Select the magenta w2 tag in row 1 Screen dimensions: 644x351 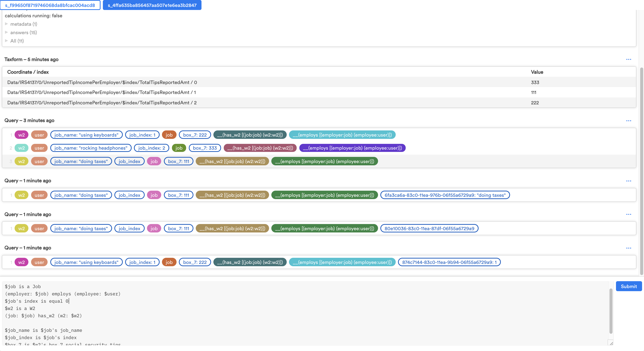click(21, 135)
